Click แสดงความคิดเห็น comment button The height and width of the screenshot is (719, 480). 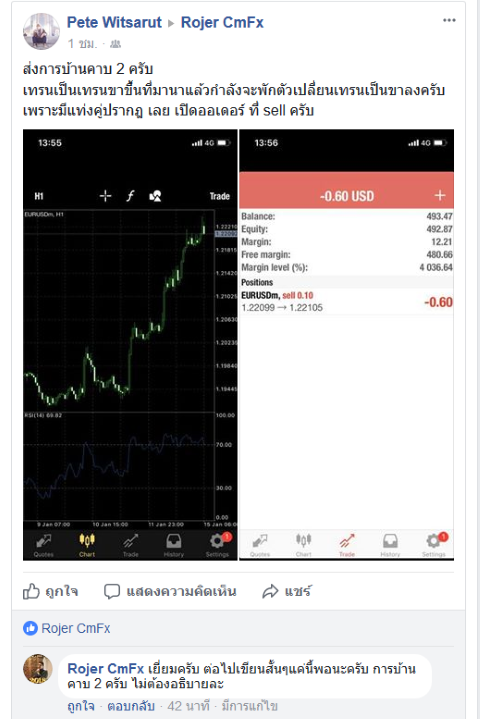click(170, 592)
